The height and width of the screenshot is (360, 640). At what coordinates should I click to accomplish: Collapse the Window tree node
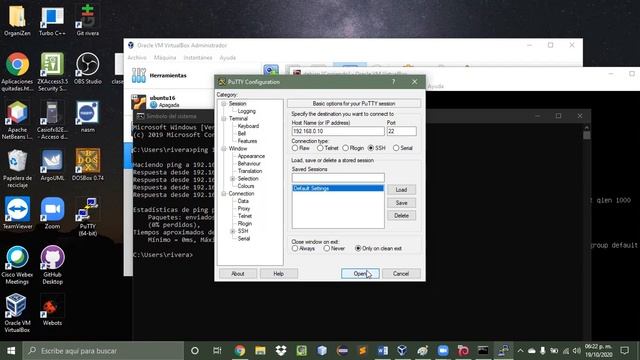(224, 149)
